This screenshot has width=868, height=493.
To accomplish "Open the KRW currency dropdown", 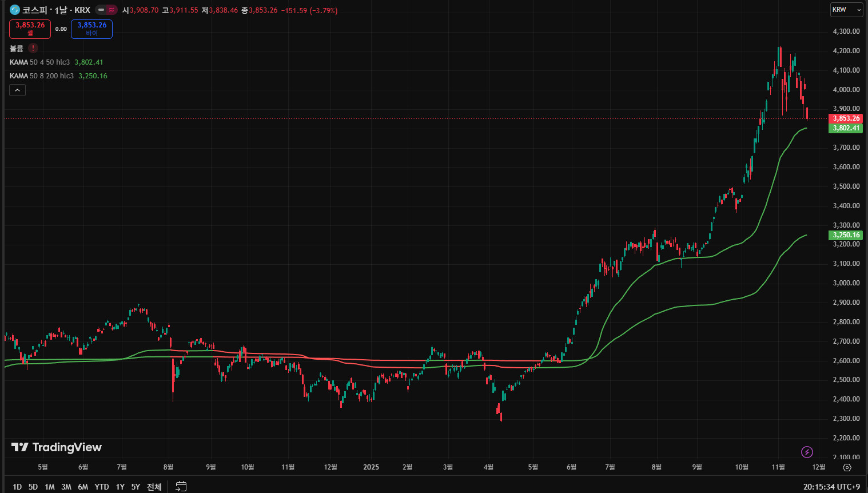I will coord(846,10).
